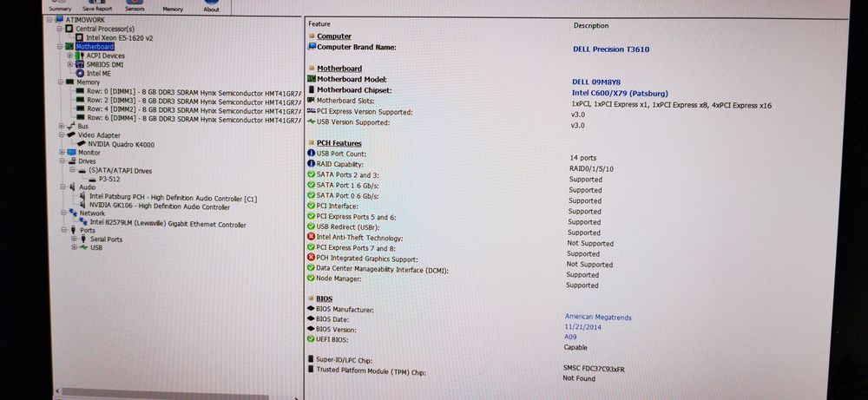This screenshot has width=868, height=400.
Task: Expand the ACPI Devices node
Action: coord(69,56)
